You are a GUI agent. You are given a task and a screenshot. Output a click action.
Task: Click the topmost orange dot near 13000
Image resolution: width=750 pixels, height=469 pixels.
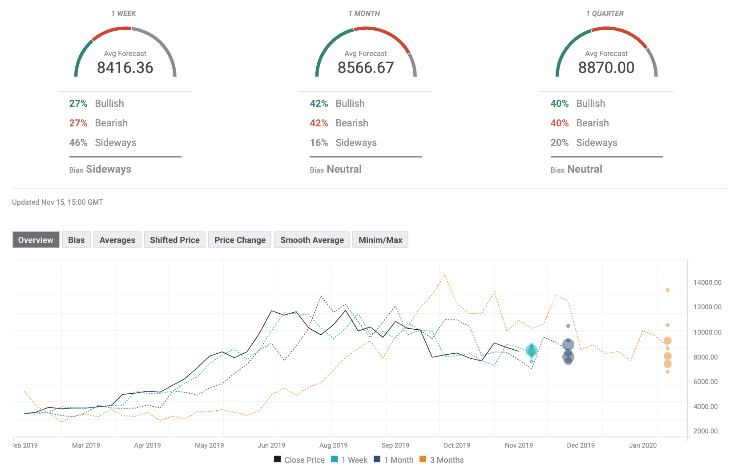[x=667, y=290]
